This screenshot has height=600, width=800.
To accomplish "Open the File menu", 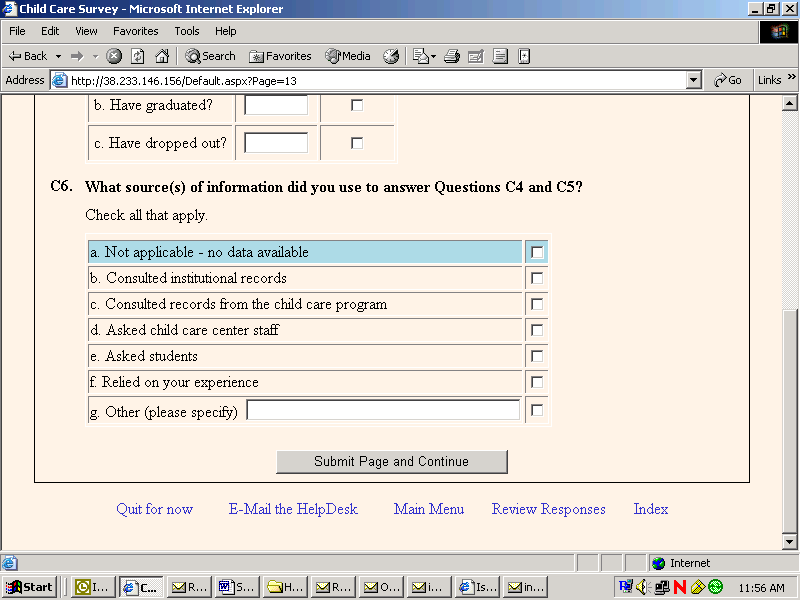I will click(x=17, y=31).
